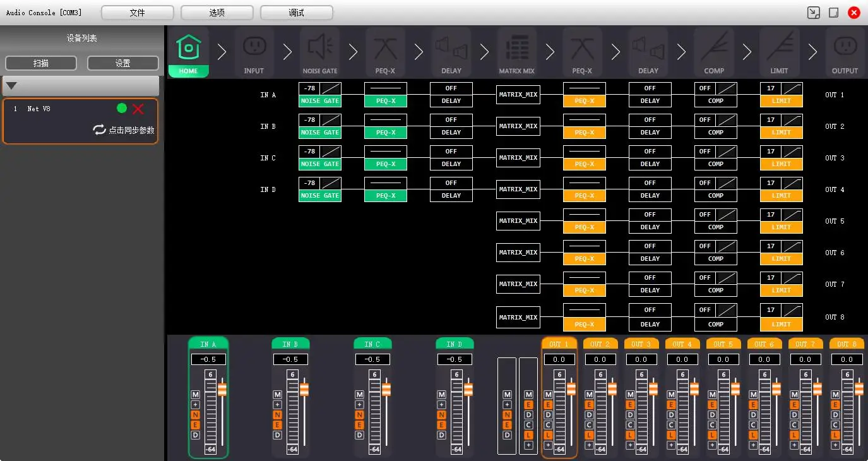Click the IN C gain value field

coord(372,359)
